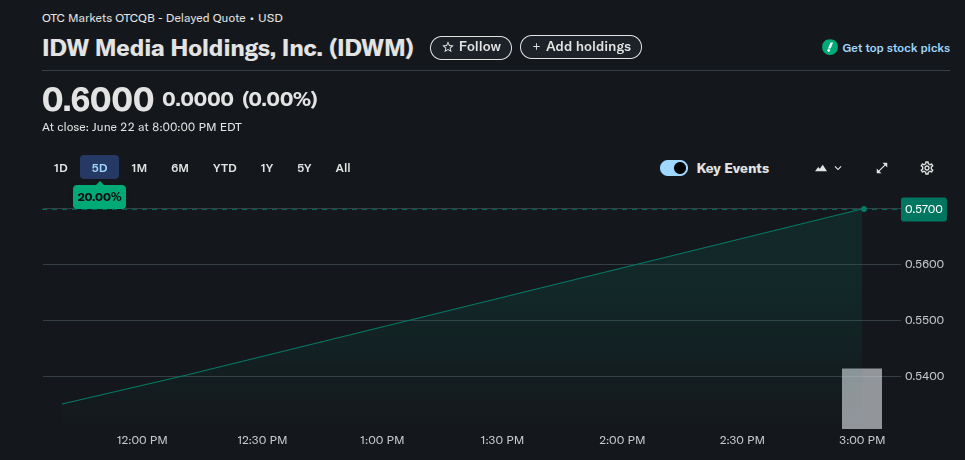This screenshot has height=460, width=965.
Task: Click the 0.6000 price value
Action: click(x=98, y=100)
